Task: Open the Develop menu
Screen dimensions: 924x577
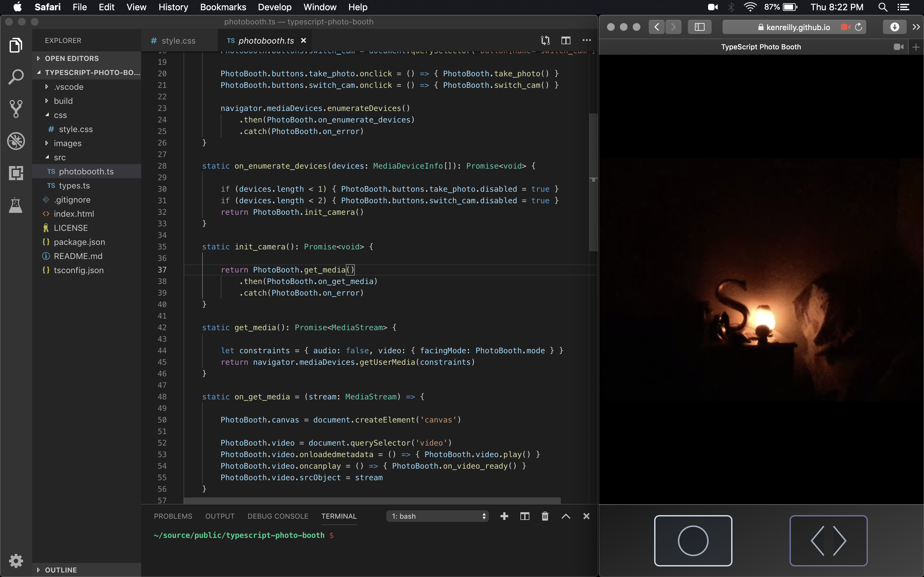Action: click(275, 7)
